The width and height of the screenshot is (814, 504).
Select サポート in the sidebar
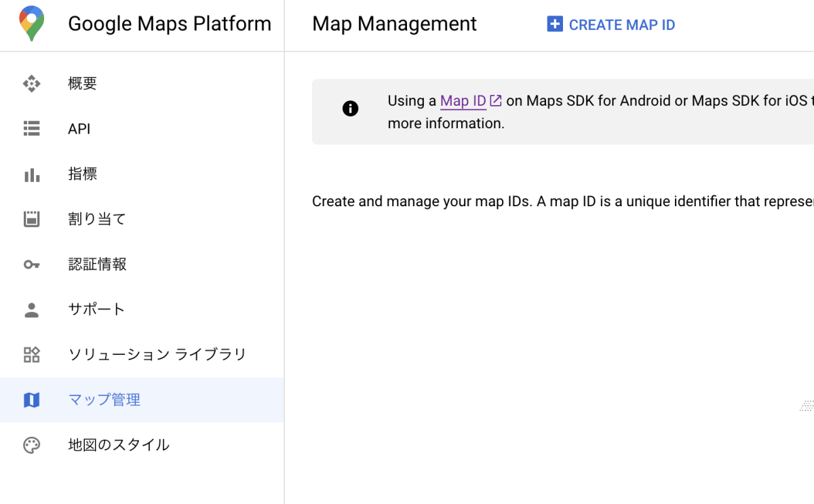(142, 310)
